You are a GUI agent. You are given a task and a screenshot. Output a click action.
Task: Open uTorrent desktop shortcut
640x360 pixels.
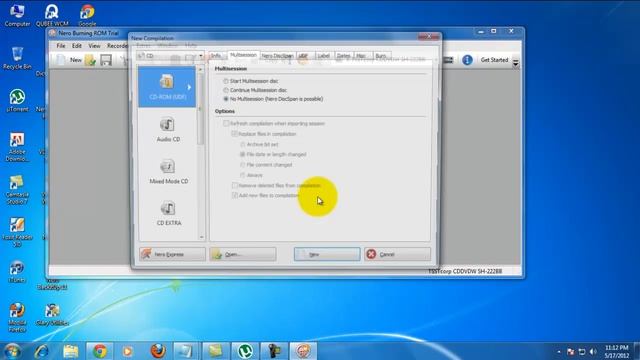[17, 101]
